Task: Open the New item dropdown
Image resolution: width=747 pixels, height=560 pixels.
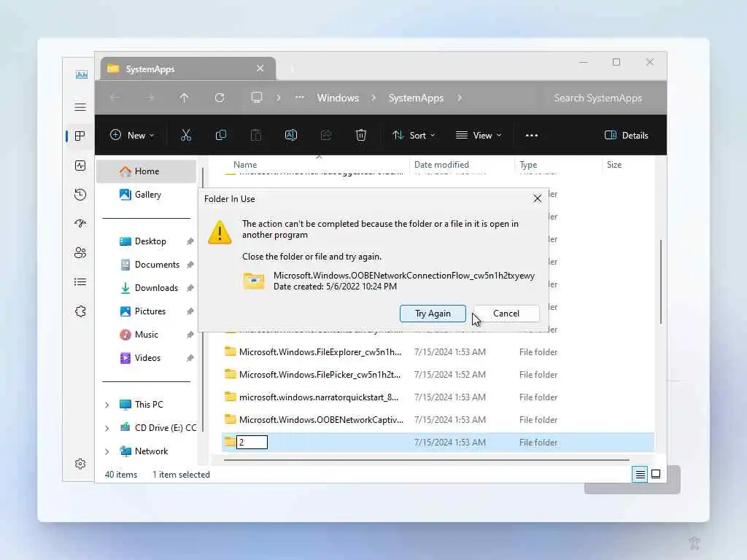Action: tap(132, 135)
